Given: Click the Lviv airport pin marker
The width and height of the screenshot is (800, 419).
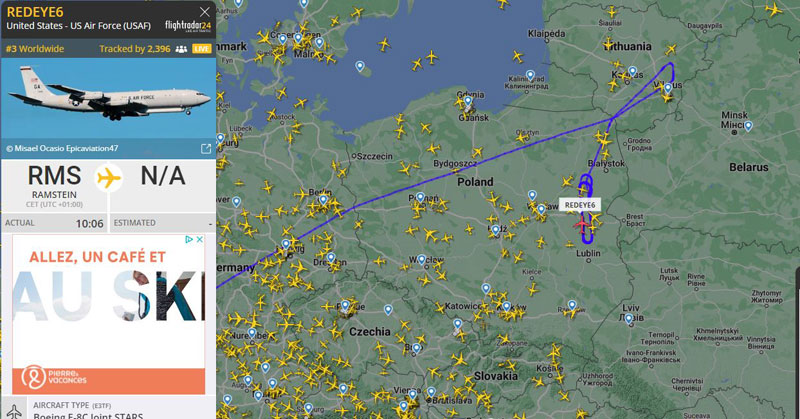Looking at the screenshot, I should click(629, 318).
